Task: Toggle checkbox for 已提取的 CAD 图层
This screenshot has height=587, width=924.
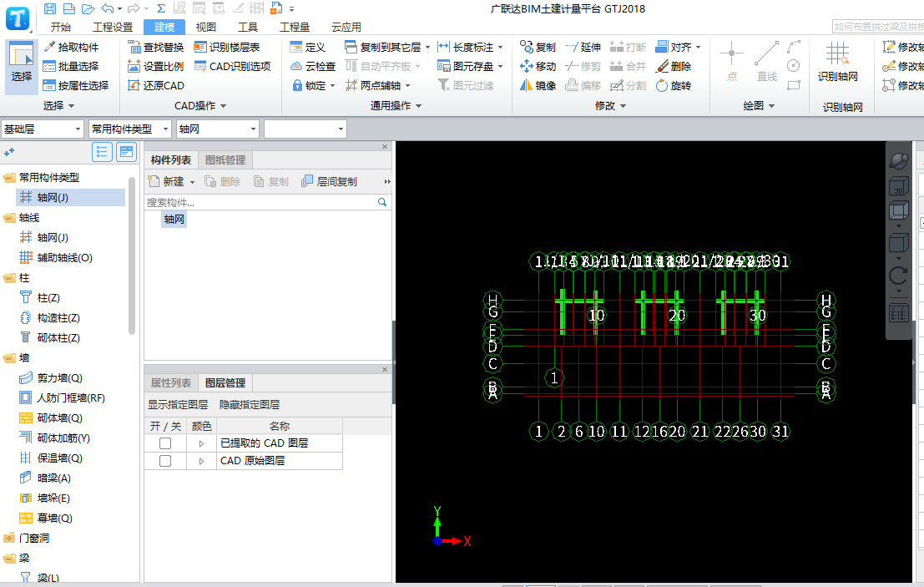Action: coord(165,443)
